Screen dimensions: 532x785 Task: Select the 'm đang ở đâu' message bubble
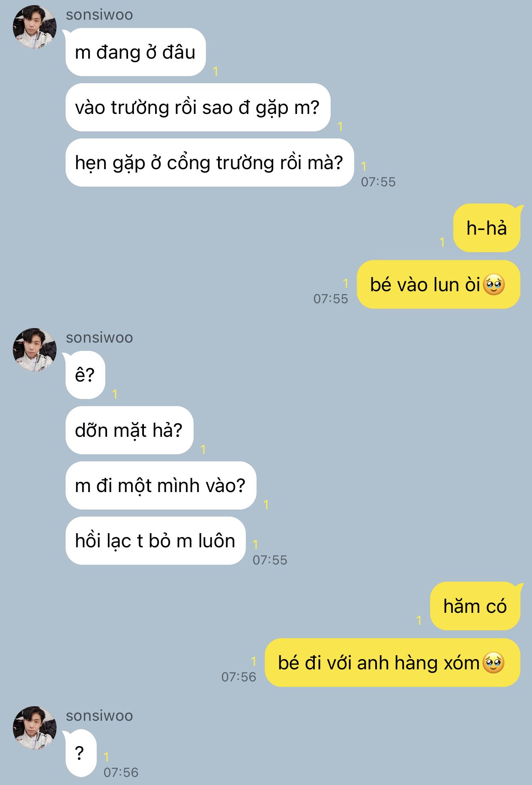pyautogui.click(x=135, y=52)
